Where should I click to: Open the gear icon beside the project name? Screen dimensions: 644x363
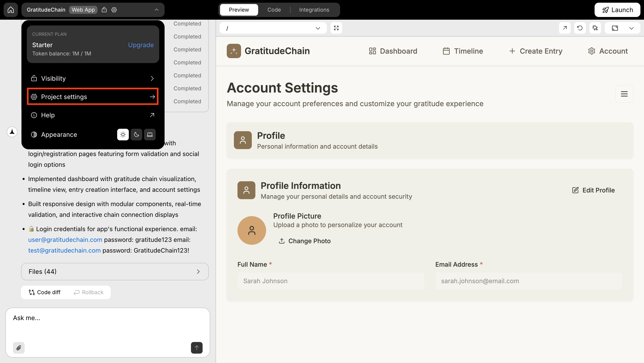(114, 10)
